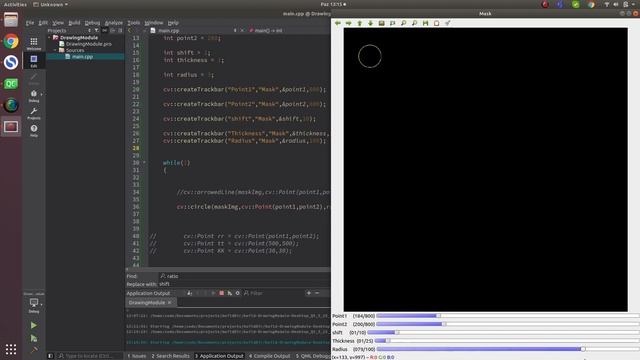Open Projects mode with wrench icon

34,113
